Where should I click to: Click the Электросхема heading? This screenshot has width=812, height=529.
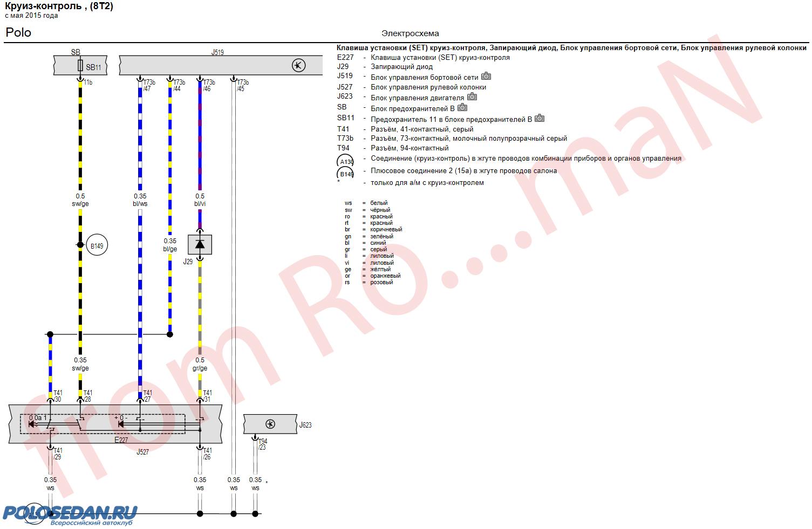click(410, 33)
